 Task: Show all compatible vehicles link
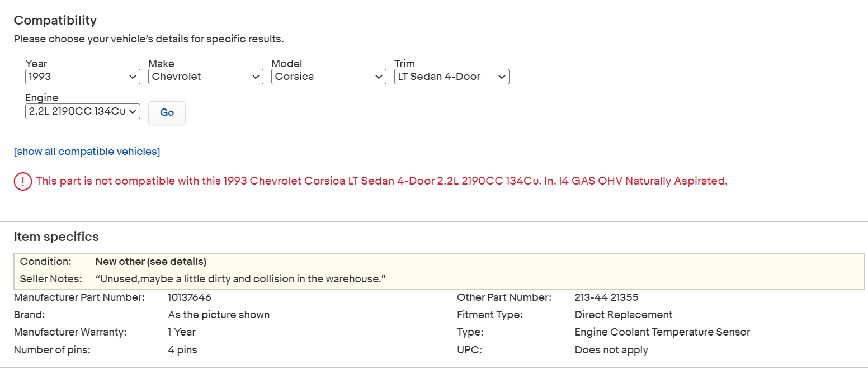point(87,152)
